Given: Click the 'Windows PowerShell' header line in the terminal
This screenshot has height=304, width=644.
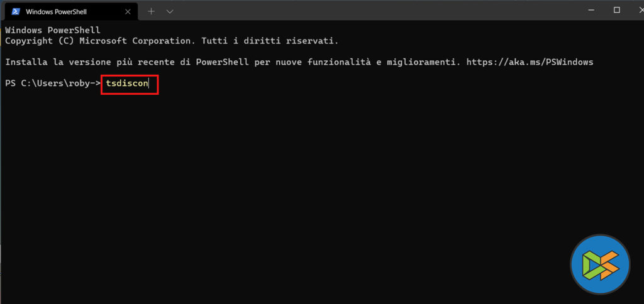Looking at the screenshot, I should coord(52,30).
